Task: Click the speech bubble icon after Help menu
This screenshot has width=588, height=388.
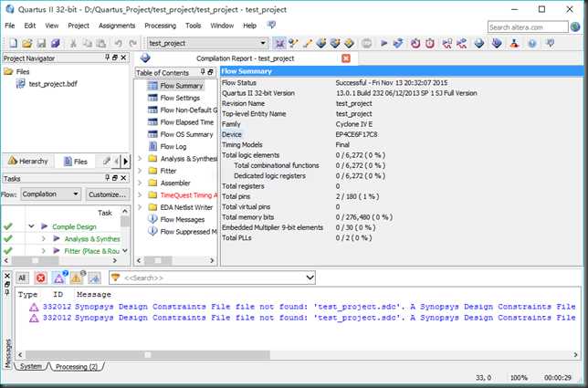Action: tap(271, 26)
